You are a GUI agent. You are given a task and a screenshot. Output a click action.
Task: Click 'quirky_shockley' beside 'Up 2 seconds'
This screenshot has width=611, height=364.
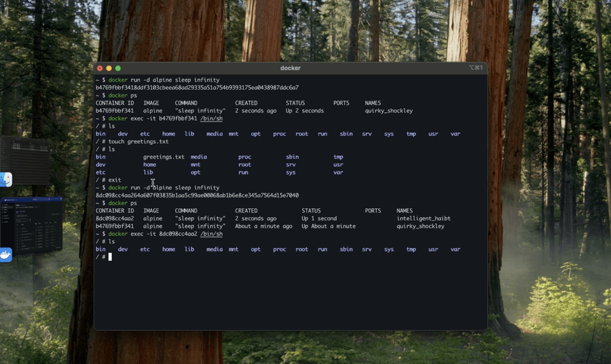pyautogui.click(x=389, y=111)
